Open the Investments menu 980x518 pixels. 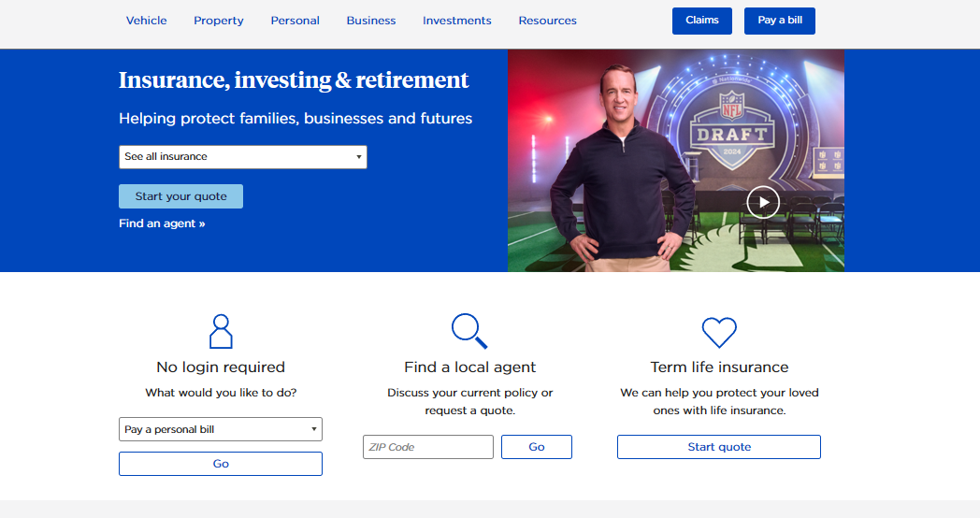click(x=457, y=21)
